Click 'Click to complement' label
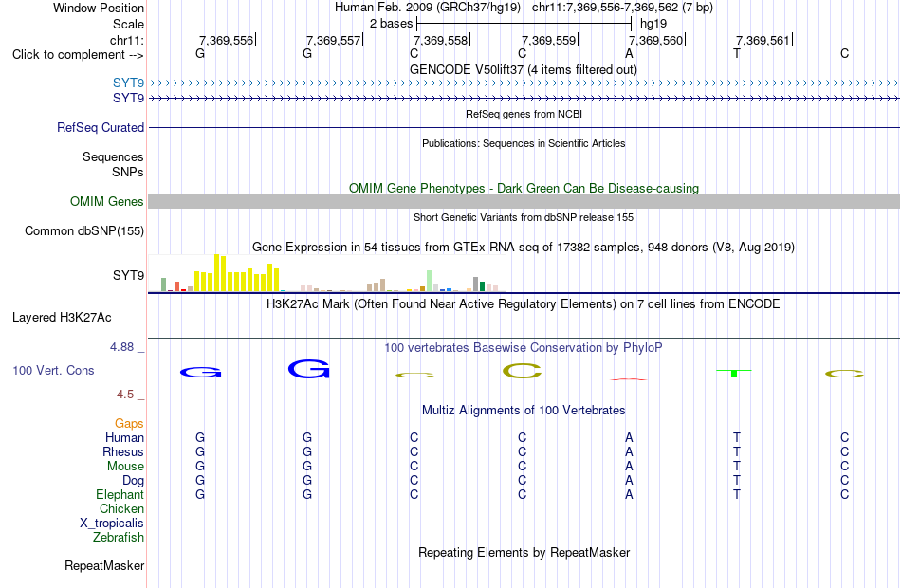This screenshot has height=588, width=901. point(78,55)
